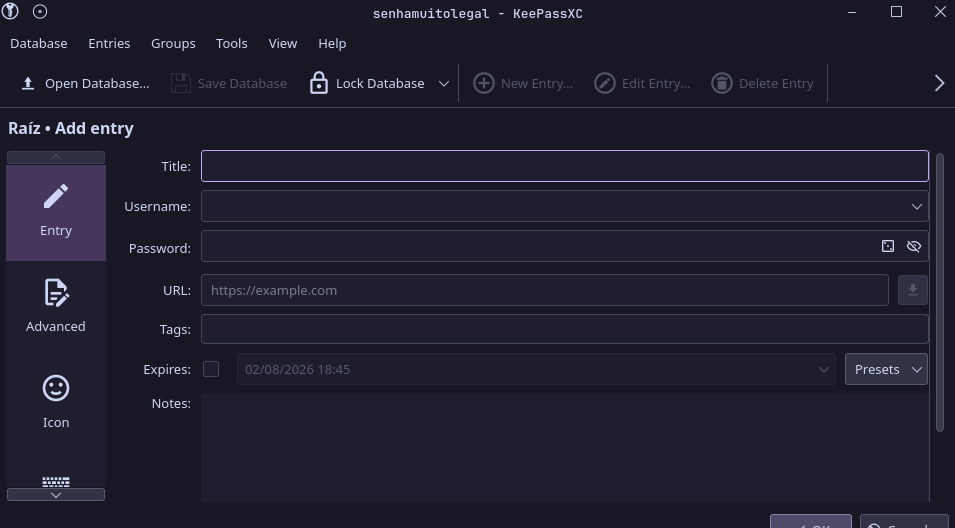Click the download favicon button
This screenshot has height=528, width=955.
click(x=913, y=290)
